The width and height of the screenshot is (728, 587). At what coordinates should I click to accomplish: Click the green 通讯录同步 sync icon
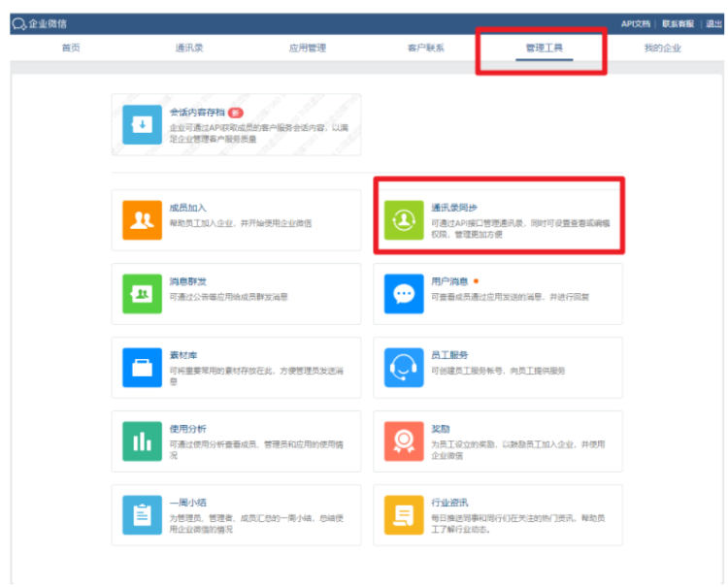coord(404,219)
